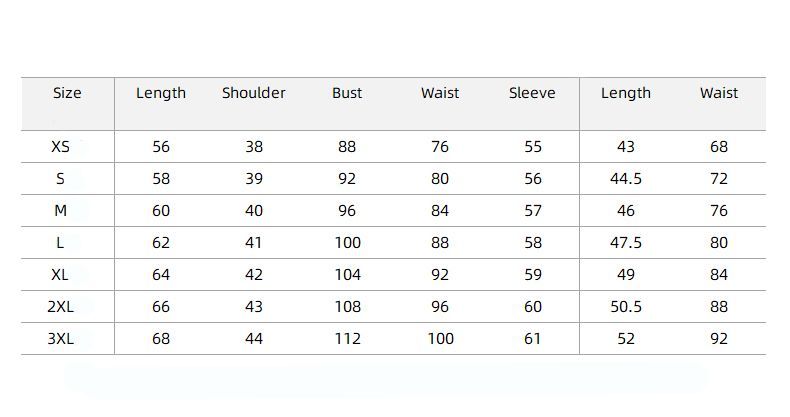
Task: Click the 3XL sleeve value 61
Action: [533, 339]
